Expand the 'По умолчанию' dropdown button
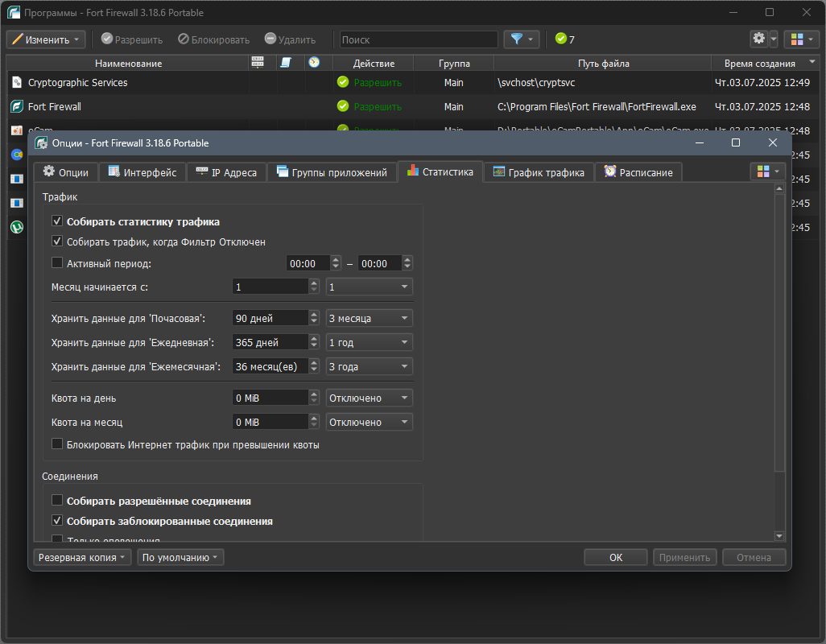Image resolution: width=826 pixels, height=644 pixels. coord(180,557)
